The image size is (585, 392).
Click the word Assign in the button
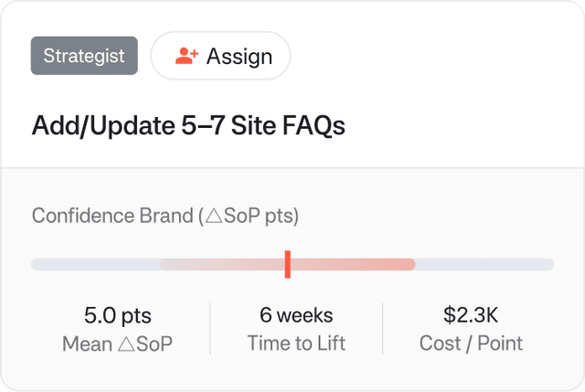[239, 56]
